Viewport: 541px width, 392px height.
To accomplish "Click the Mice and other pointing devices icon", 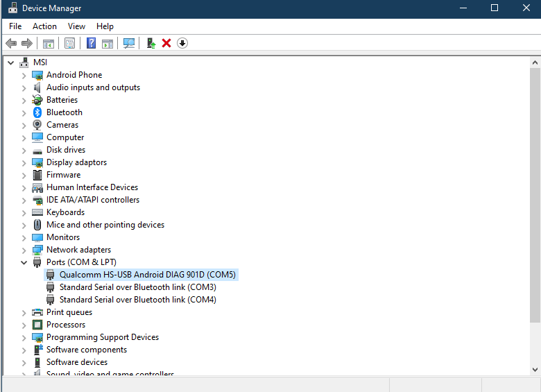I will (37, 225).
